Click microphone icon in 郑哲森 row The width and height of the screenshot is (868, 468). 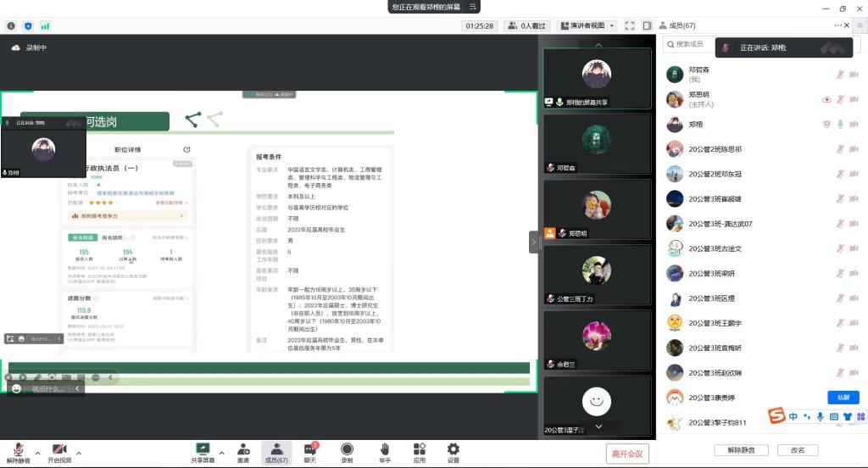point(840,75)
